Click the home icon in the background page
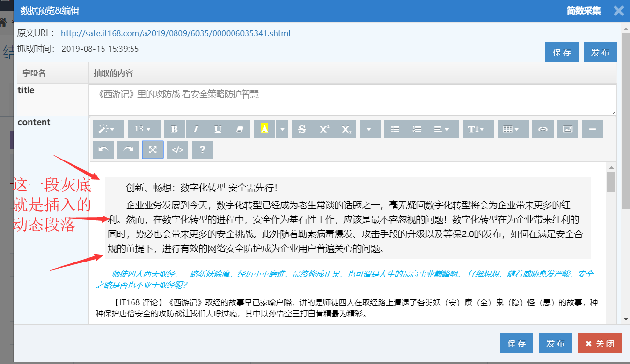The height and width of the screenshot is (364, 630). click(3, 22)
